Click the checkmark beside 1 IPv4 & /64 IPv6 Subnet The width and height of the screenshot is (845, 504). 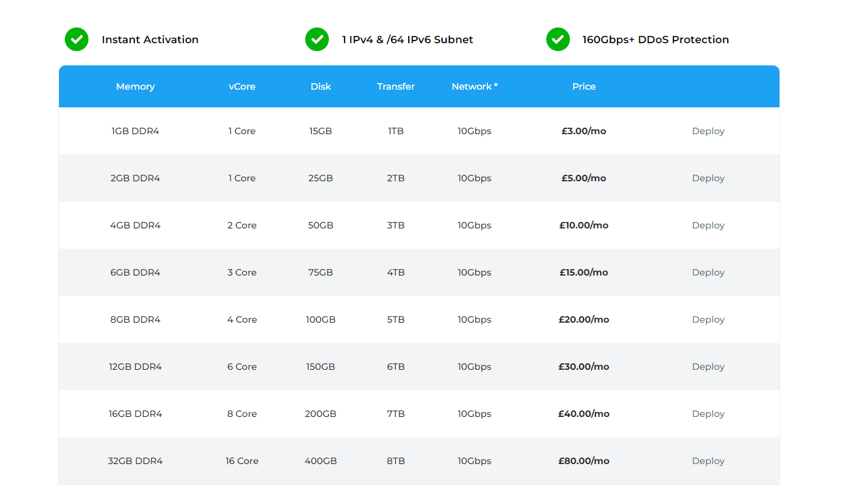[317, 39]
